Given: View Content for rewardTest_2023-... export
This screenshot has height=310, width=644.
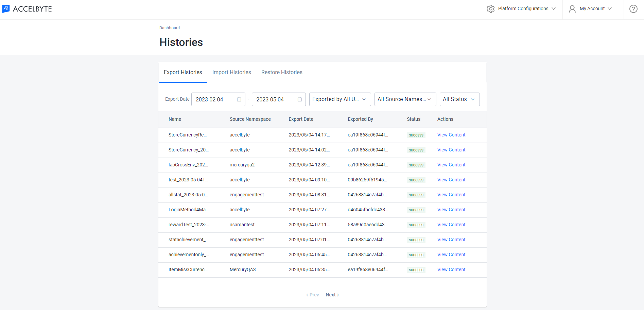Looking at the screenshot, I should (x=451, y=225).
